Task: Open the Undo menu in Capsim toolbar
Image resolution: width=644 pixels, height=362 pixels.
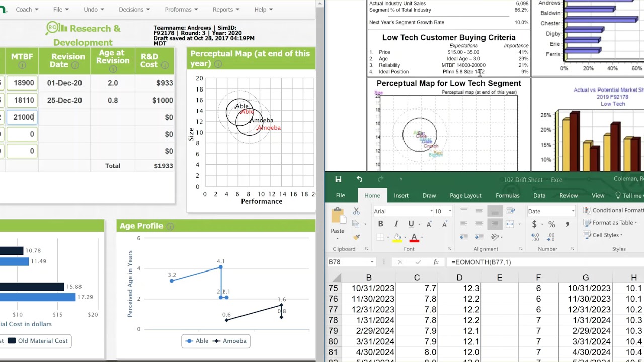Action: click(x=94, y=9)
